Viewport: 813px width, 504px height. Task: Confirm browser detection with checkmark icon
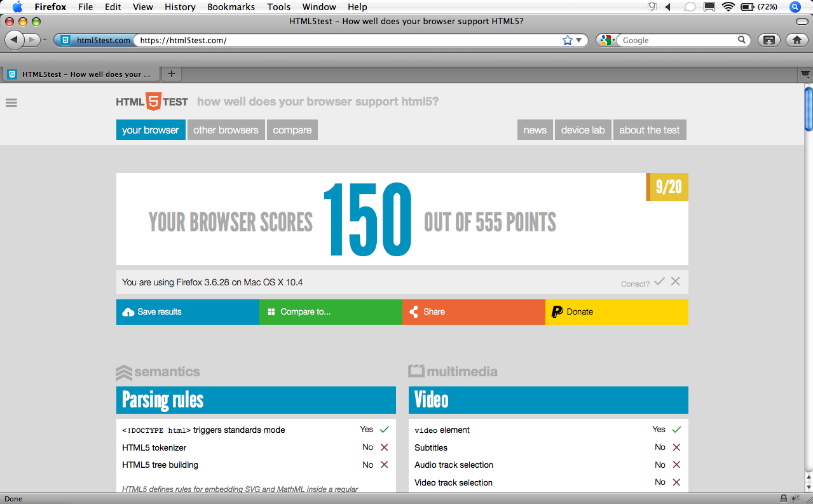pyautogui.click(x=660, y=281)
